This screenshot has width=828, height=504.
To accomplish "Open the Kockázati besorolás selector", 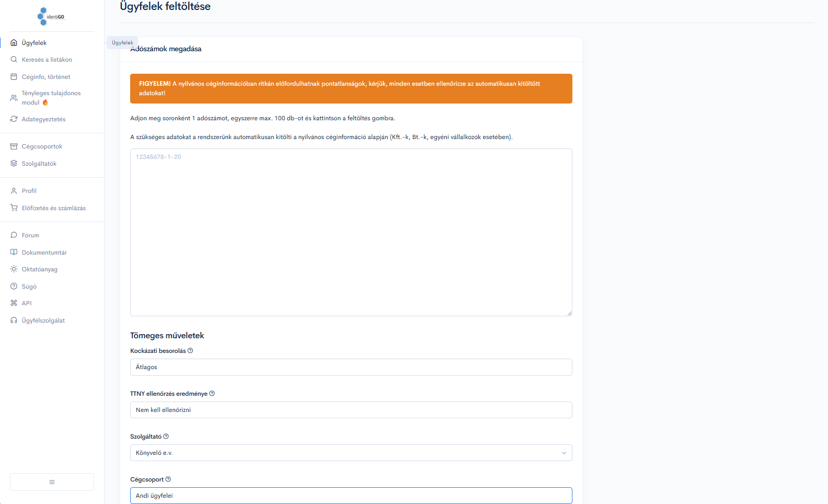I will click(351, 367).
